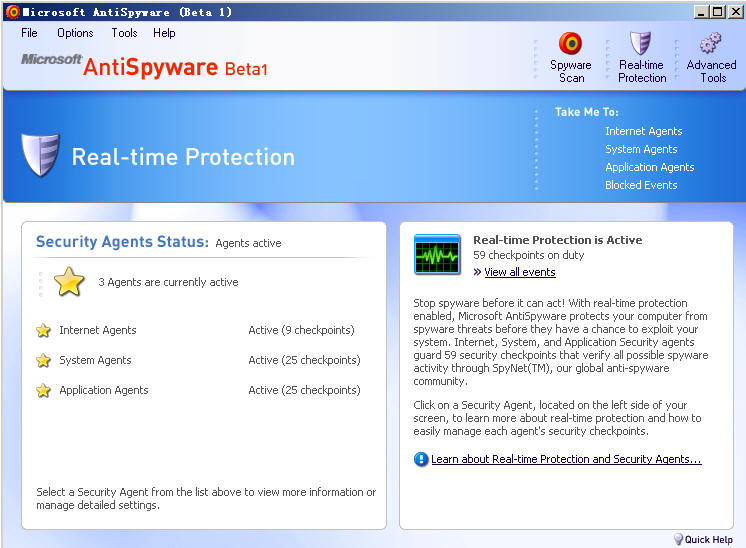Open the Options menu
This screenshot has height=548, width=746.
click(75, 33)
